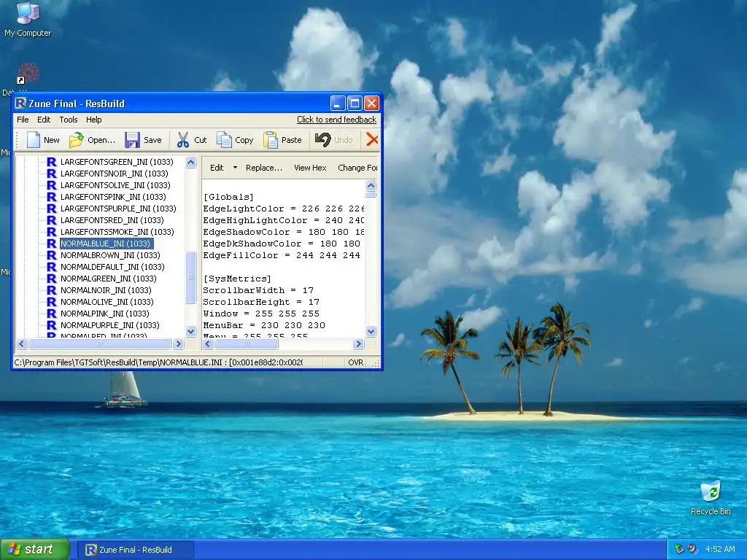The height and width of the screenshot is (560, 747).
Task: Click tree panel scroll right arrow
Action: [178, 343]
